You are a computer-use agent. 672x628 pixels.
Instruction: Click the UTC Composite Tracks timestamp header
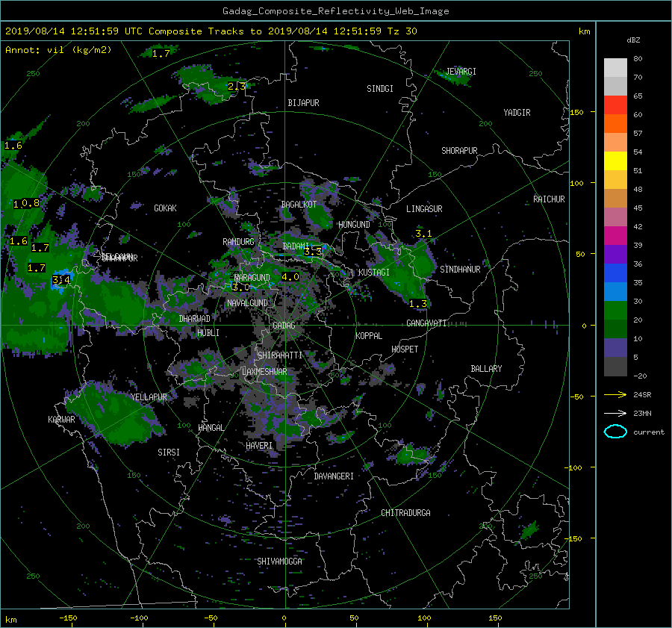click(x=211, y=31)
